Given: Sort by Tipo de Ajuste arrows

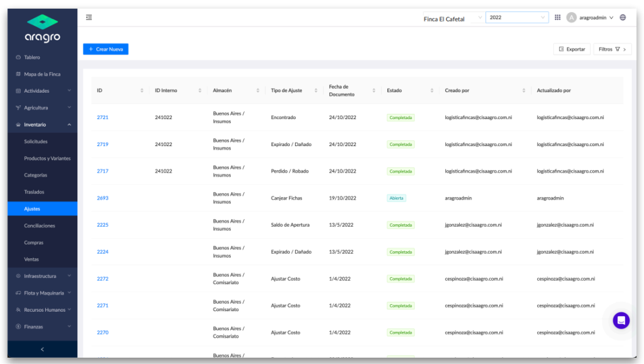Looking at the screenshot, I should pyautogui.click(x=316, y=91).
